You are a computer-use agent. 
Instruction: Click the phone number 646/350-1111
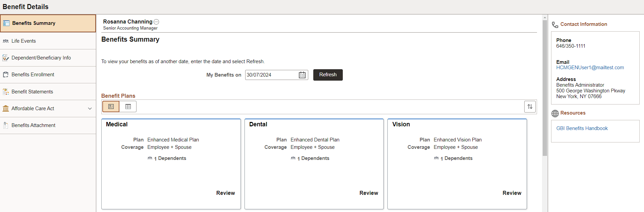571,46
